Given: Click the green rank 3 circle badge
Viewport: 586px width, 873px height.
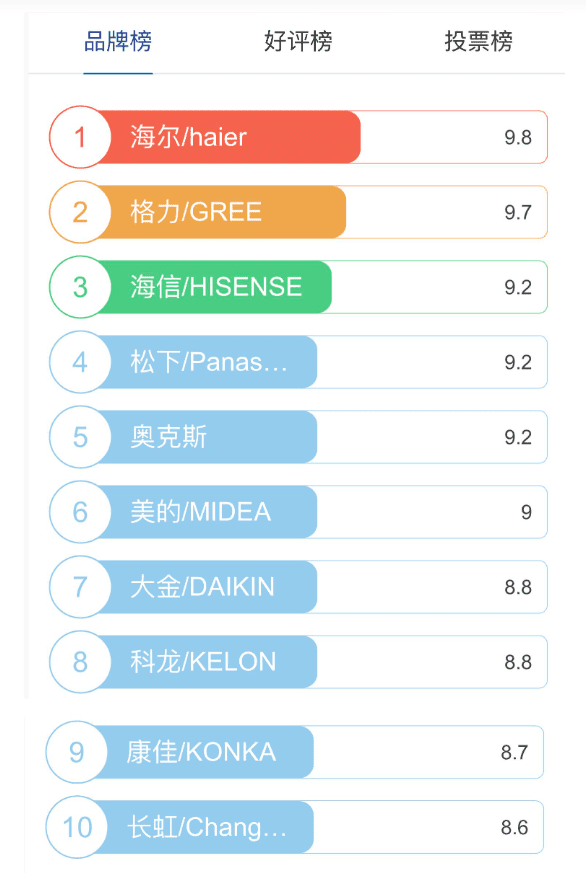Looking at the screenshot, I should [80, 287].
